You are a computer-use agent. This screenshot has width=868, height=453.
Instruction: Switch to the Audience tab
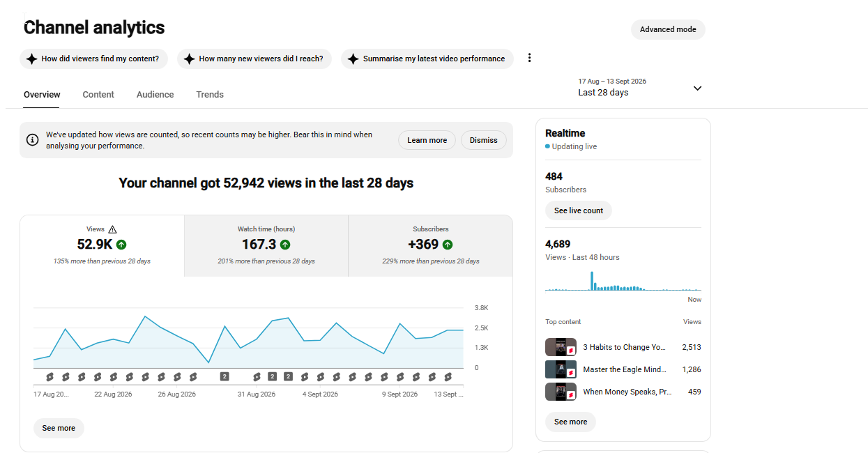point(155,95)
